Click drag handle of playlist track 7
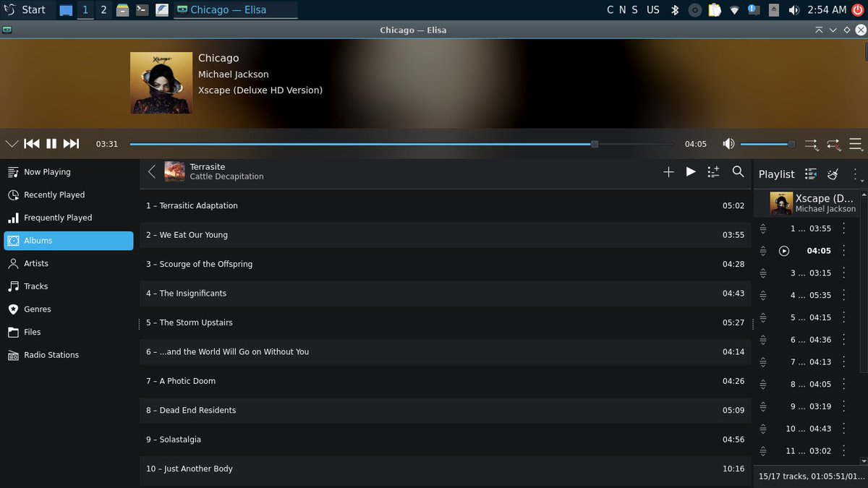 pyautogui.click(x=762, y=362)
